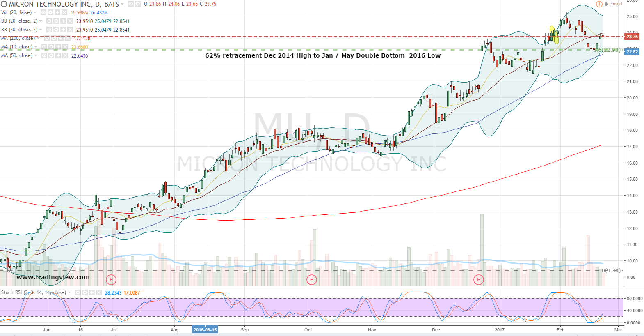Hide the upper BB (20, close, 2) indicator
Screen dimensions: 644x336
click(x=49, y=21)
